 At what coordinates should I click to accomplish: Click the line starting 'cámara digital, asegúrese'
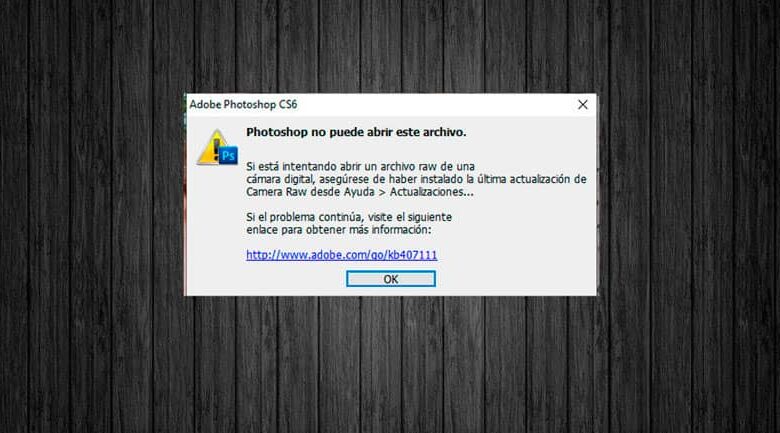[x=416, y=179]
